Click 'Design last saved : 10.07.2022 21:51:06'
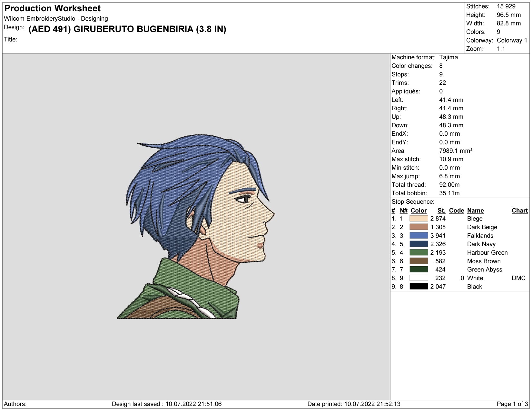 point(167,404)
